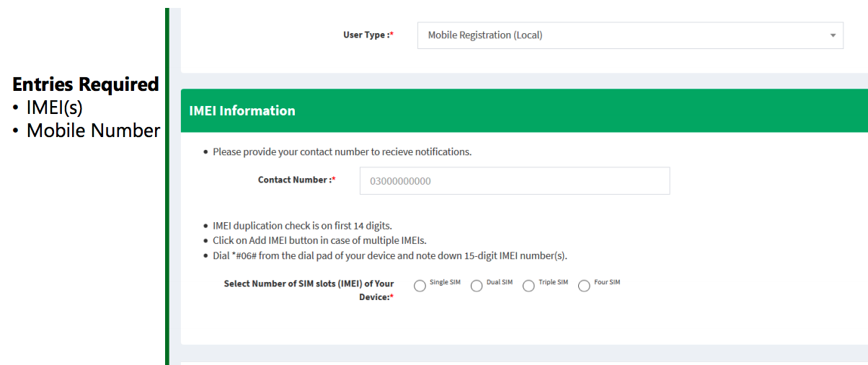Click the IMEI duplication check note
This screenshot has width=868, height=365.
302,226
